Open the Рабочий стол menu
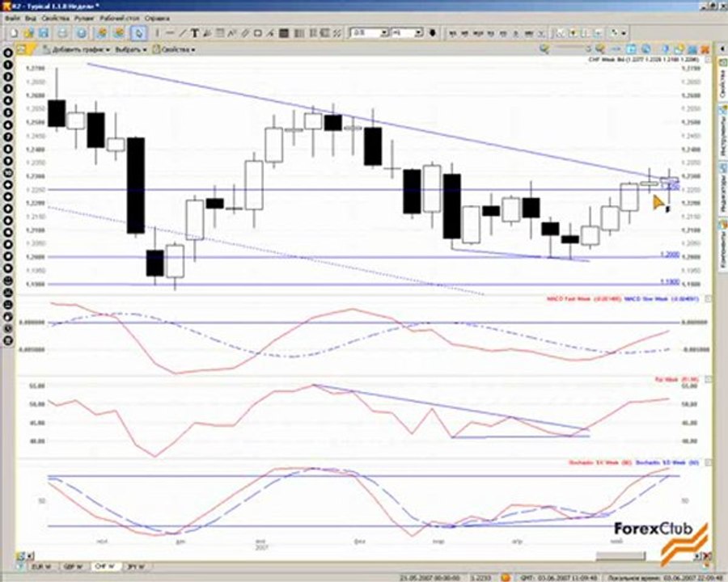 (120, 19)
